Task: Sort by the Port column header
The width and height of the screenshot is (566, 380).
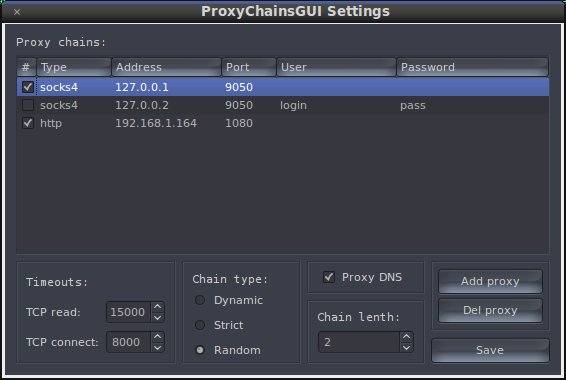Action: [x=249, y=67]
